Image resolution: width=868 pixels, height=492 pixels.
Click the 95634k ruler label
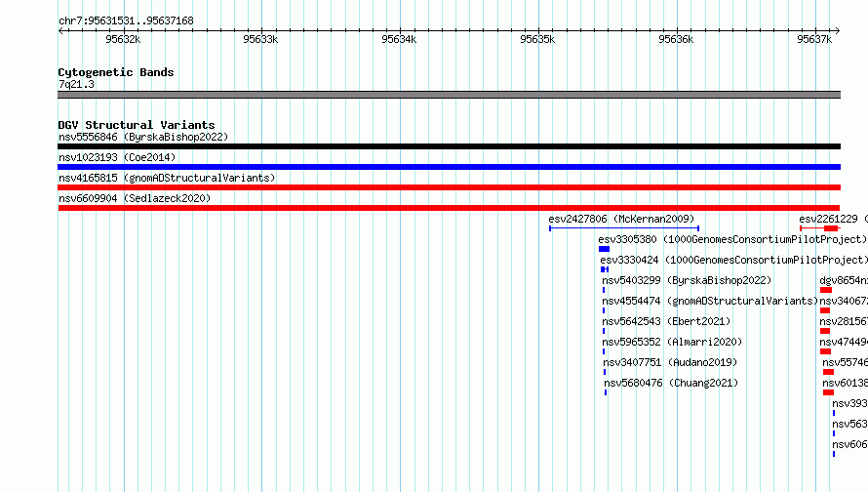click(399, 39)
